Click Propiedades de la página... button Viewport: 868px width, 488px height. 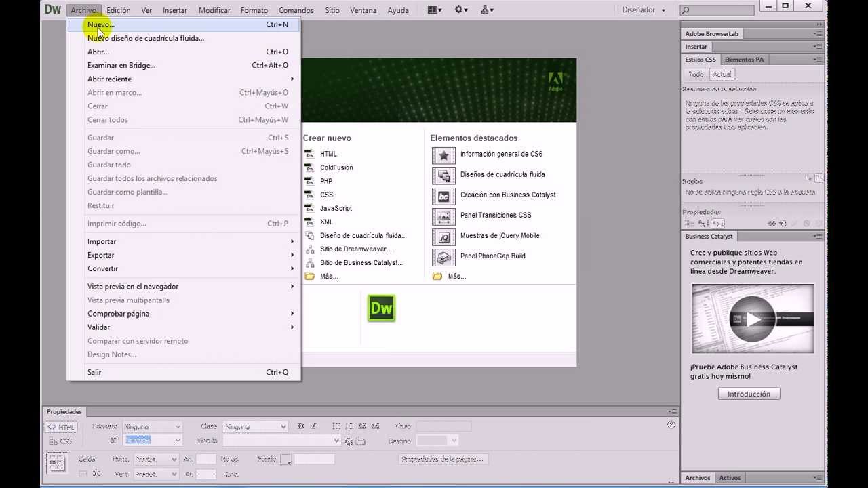click(x=443, y=459)
